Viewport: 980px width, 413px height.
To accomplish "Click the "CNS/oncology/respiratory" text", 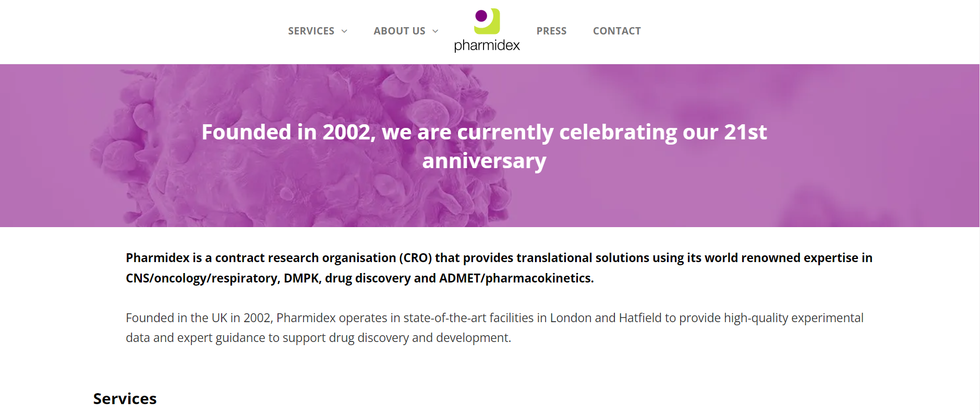I will coord(202,278).
